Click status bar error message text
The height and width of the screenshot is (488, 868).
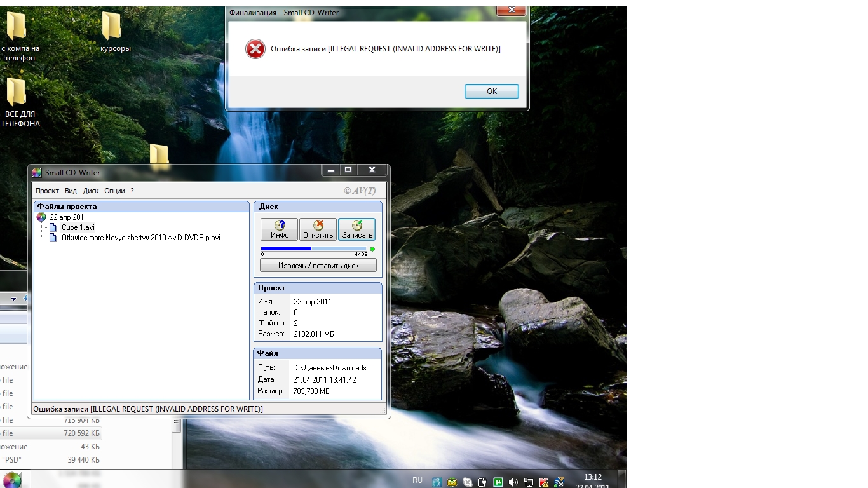[x=148, y=409]
